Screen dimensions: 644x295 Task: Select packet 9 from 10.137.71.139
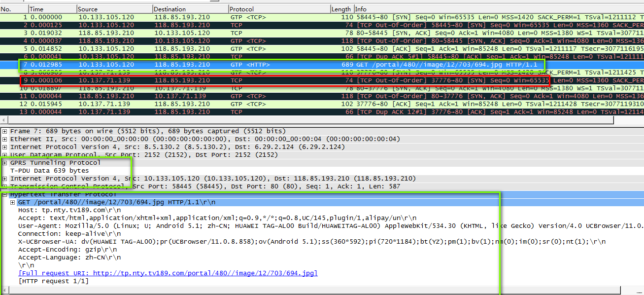coord(322,80)
